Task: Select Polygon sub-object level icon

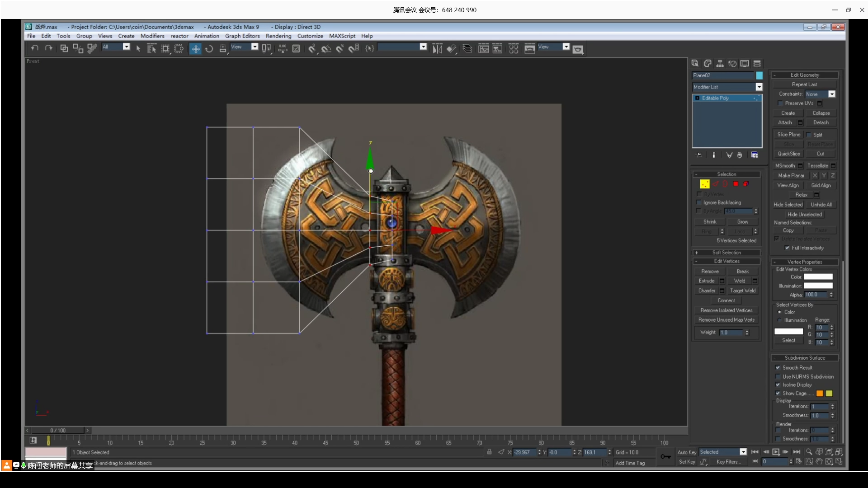Action: (x=736, y=184)
